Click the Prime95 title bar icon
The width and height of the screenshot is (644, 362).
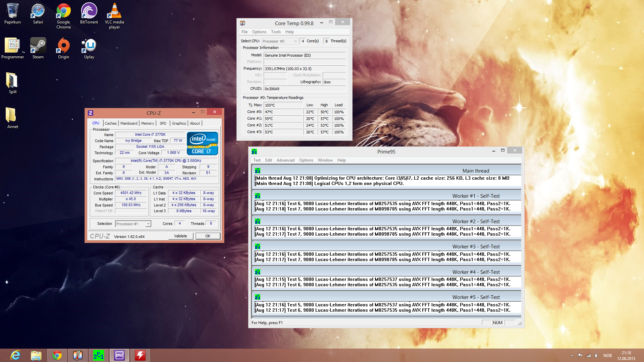[254, 152]
